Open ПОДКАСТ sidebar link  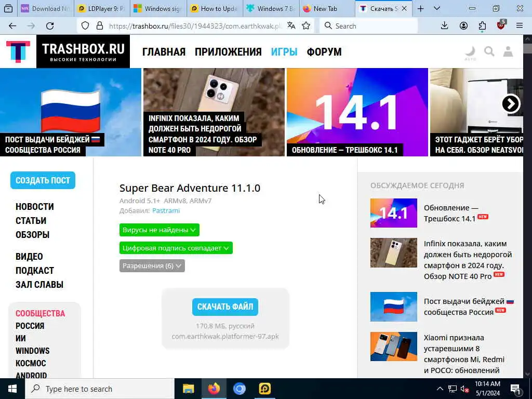tap(35, 270)
